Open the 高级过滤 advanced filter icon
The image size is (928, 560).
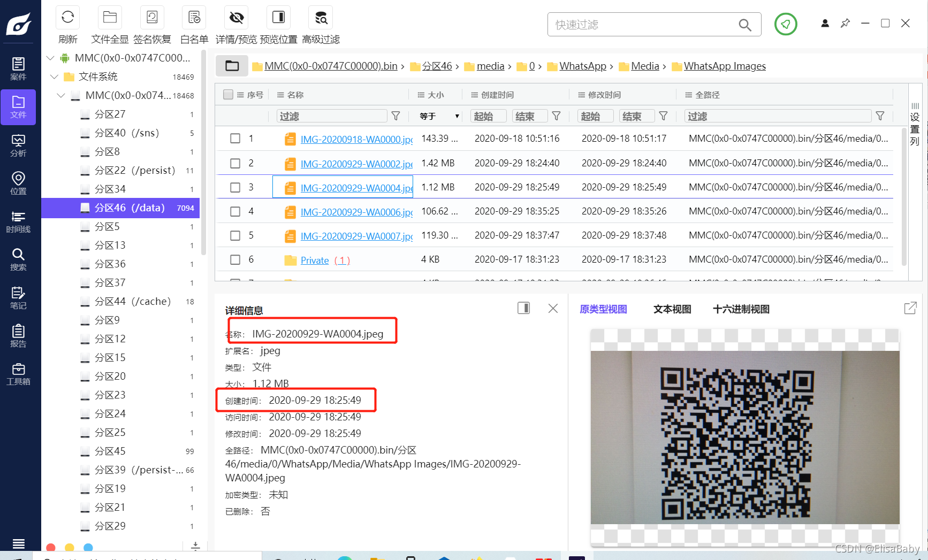tap(321, 18)
